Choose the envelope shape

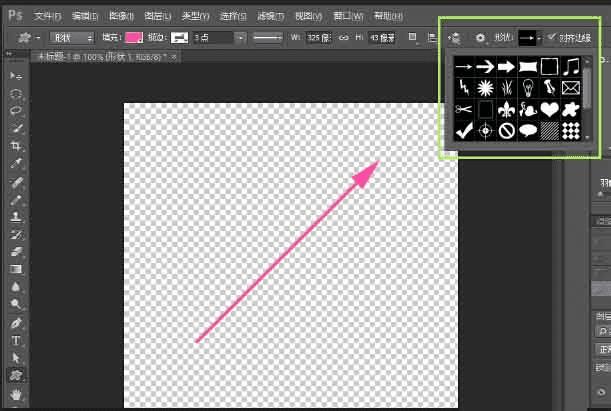pos(571,88)
